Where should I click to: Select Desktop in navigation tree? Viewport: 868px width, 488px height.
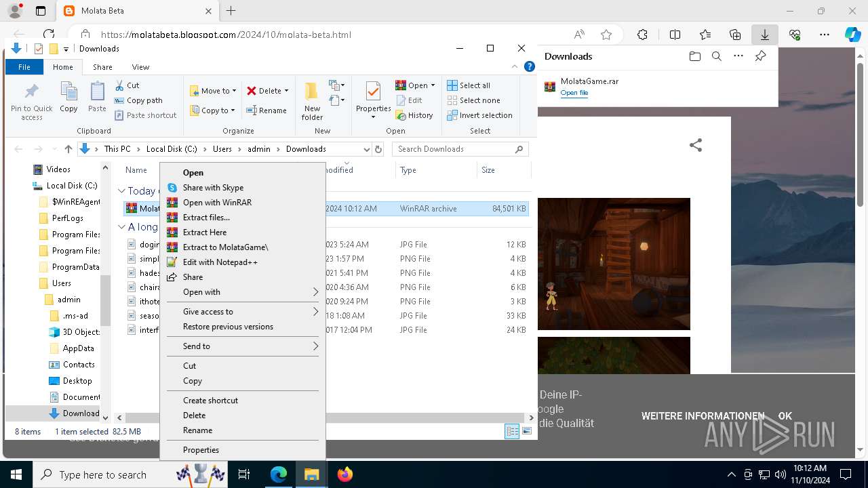(77, 381)
